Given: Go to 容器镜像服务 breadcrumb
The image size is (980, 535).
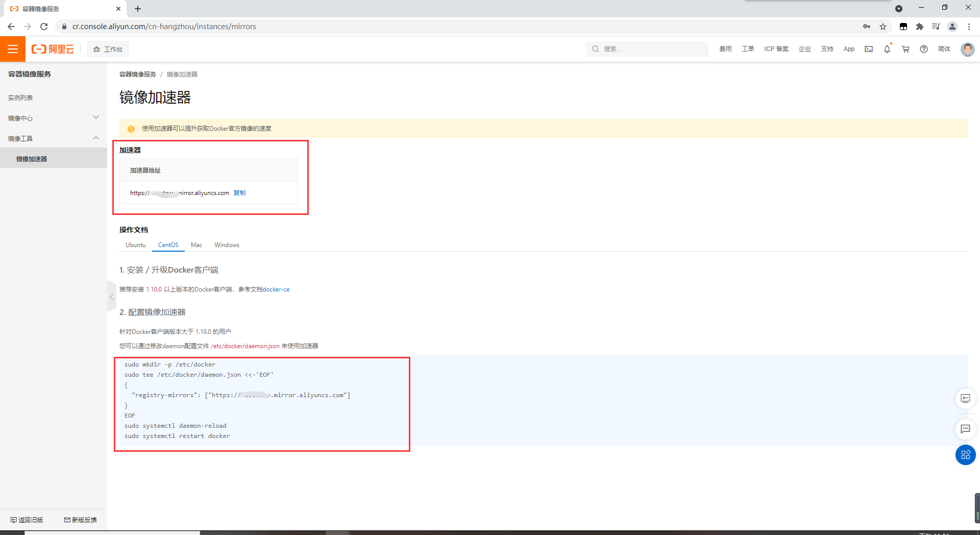Looking at the screenshot, I should pyautogui.click(x=138, y=74).
